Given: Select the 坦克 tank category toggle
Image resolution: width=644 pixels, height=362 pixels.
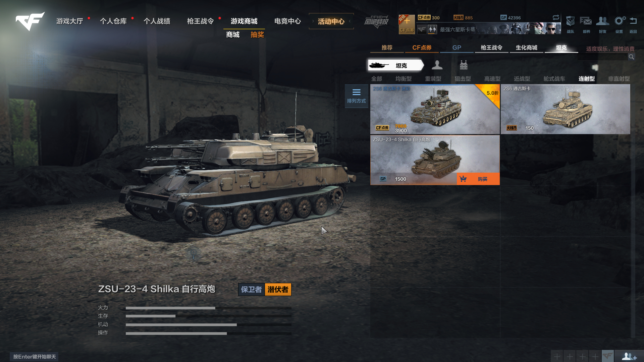Looking at the screenshot, I should point(396,65).
